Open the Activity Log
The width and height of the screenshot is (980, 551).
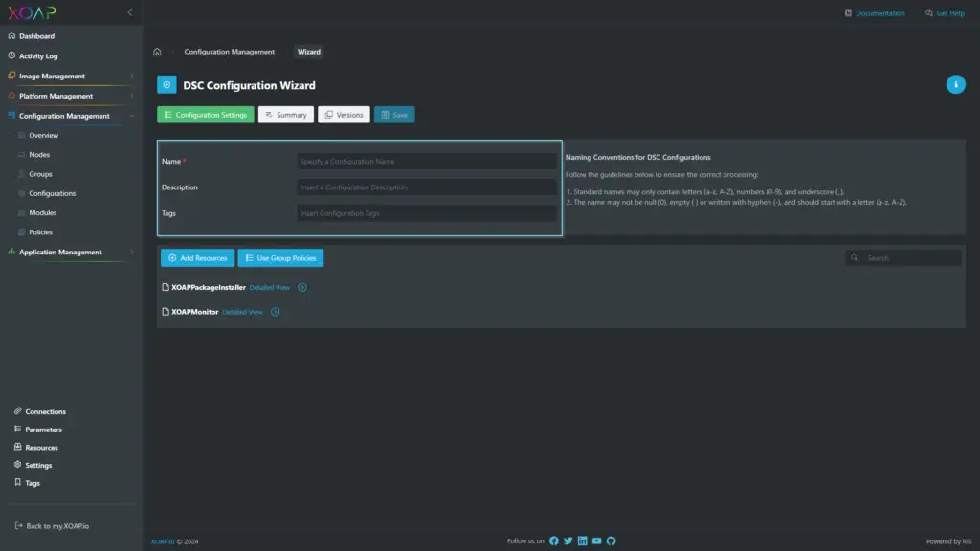pos(38,56)
